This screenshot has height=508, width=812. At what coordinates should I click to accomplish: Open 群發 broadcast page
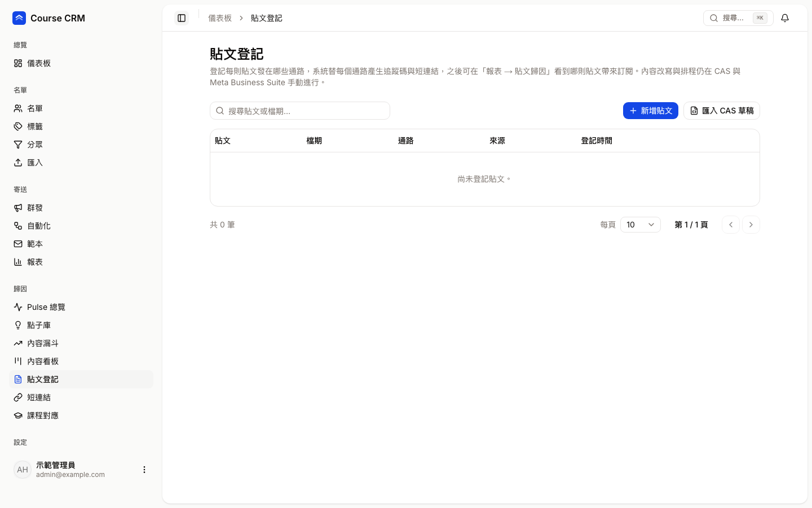coord(81,208)
